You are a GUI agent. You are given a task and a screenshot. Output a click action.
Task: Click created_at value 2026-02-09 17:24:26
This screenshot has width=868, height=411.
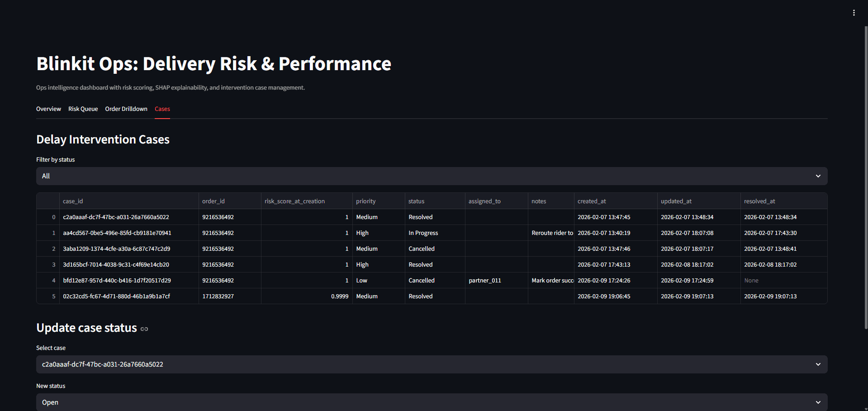[x=615, y=280]
